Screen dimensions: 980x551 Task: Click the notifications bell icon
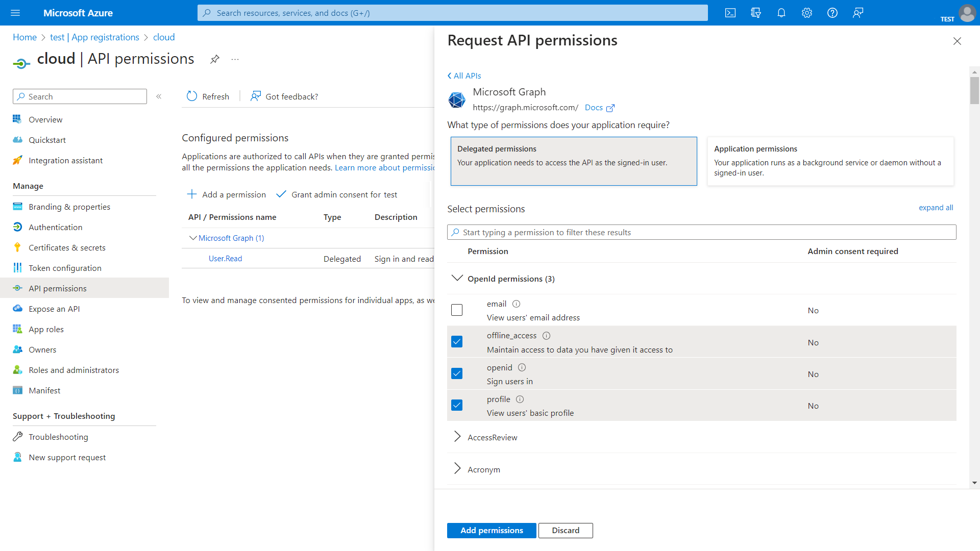pos(781,13)
